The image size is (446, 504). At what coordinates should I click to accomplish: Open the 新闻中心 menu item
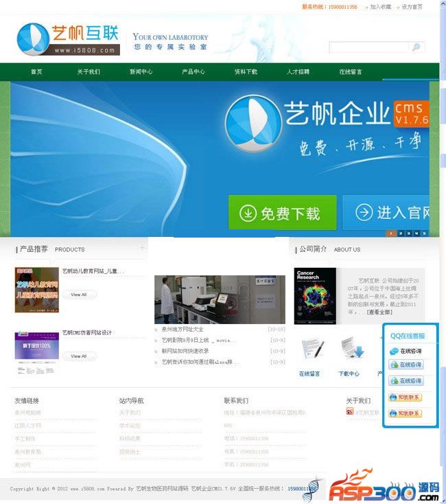tap(141, 71)
